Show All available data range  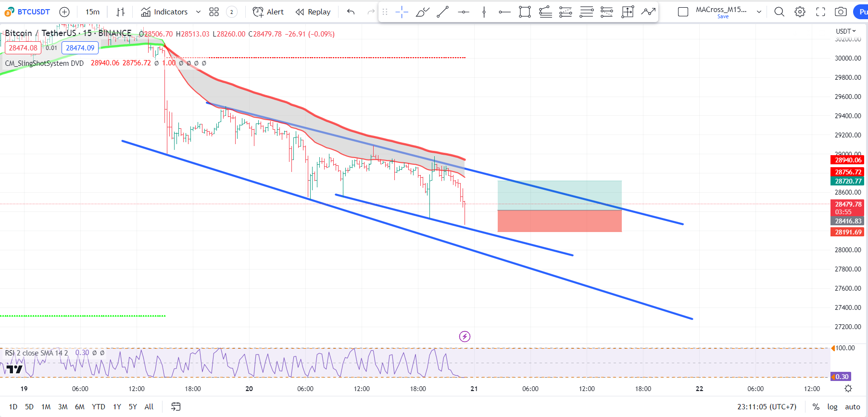[x=149, y=407]
